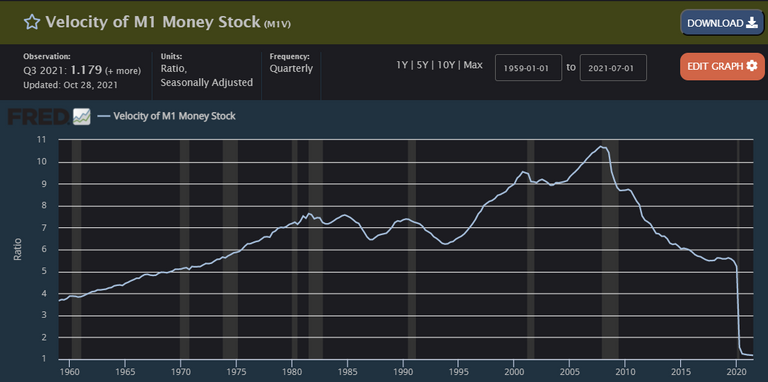This screenshot has width=768, height=382.
Task: Click the 2008 recession shaded bar
Action: (x=610, y=249)
